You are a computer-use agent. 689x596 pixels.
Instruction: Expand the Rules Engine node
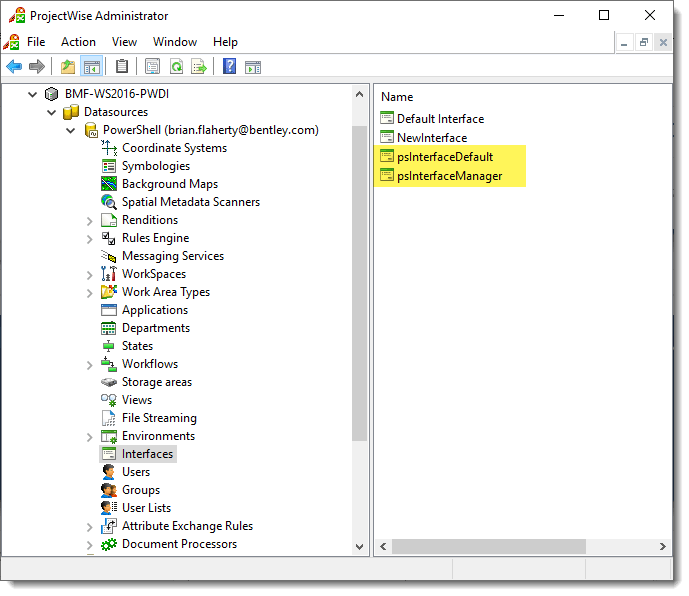click(90, 238)
